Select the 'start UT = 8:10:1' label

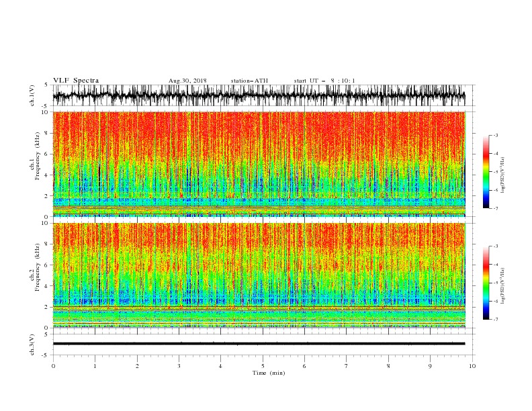(324, 81)
